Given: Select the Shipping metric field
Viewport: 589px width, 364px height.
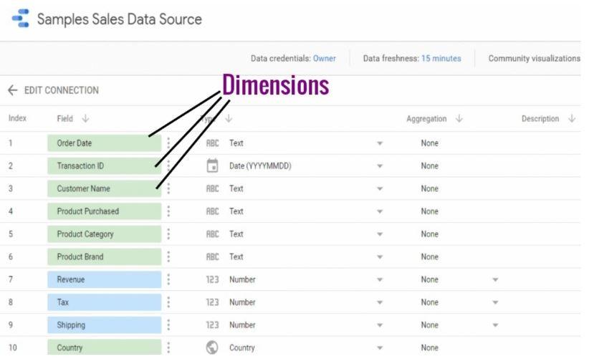Looking at the screenshot, I should (x=105, y=325).
